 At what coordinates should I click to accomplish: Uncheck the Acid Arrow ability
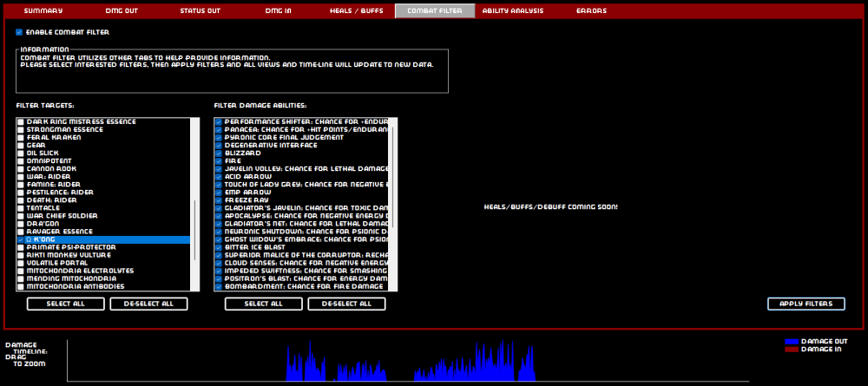218,176
